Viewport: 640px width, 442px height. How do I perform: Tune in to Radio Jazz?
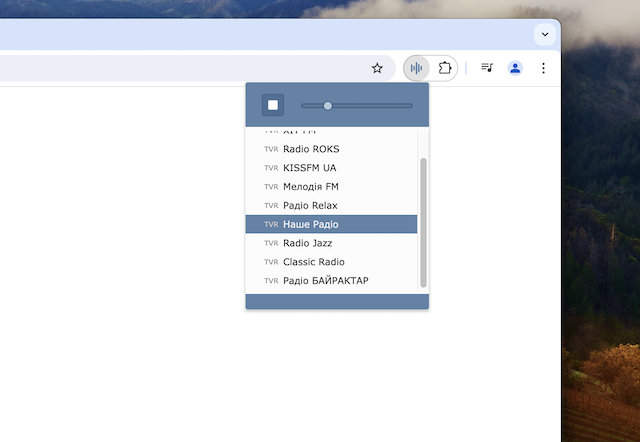click(x=331, y=243)
